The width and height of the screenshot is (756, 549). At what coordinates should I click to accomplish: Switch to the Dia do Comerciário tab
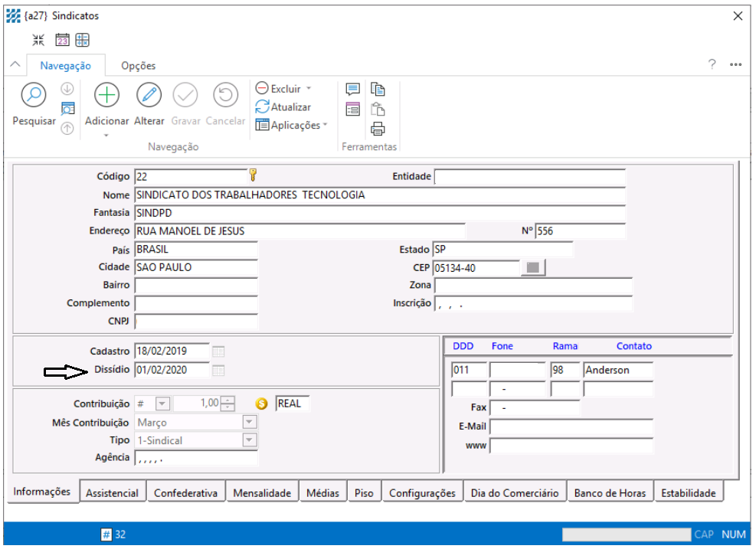[515, 493]
